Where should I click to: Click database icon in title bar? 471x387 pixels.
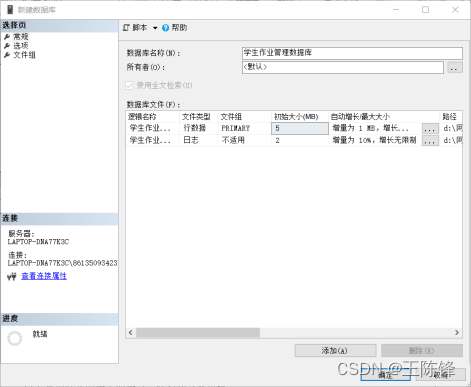coord(10,10)
